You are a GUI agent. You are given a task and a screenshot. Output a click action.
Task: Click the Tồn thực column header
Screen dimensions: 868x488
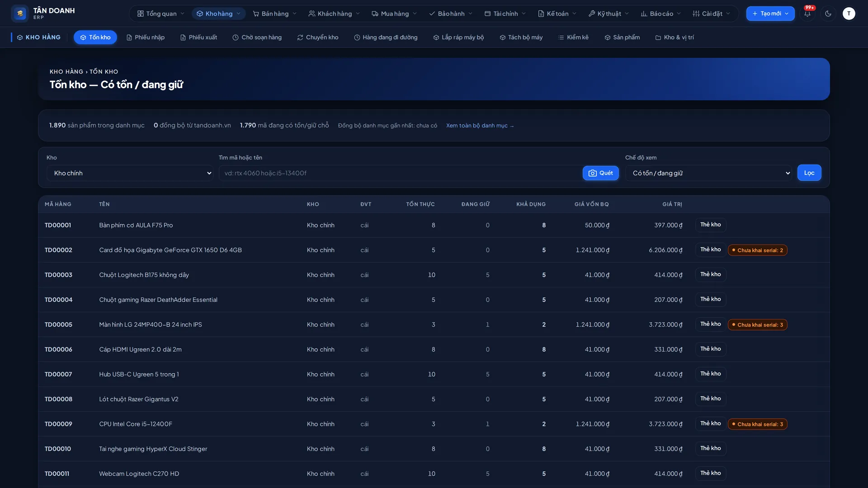(420, 204)
